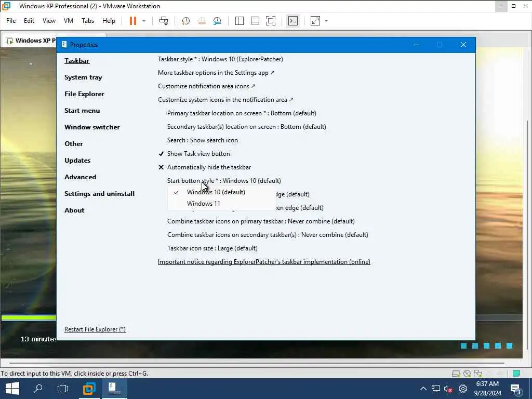
Task: Click the network tray icon
Action: (x=436, y=389)
